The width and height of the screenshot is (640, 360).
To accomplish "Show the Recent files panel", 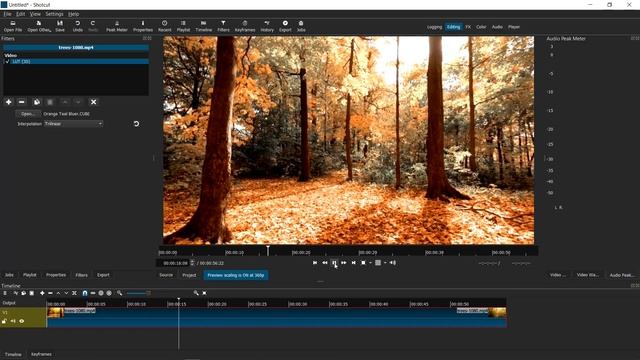I will pyautogui.click(x=164, y=26).
